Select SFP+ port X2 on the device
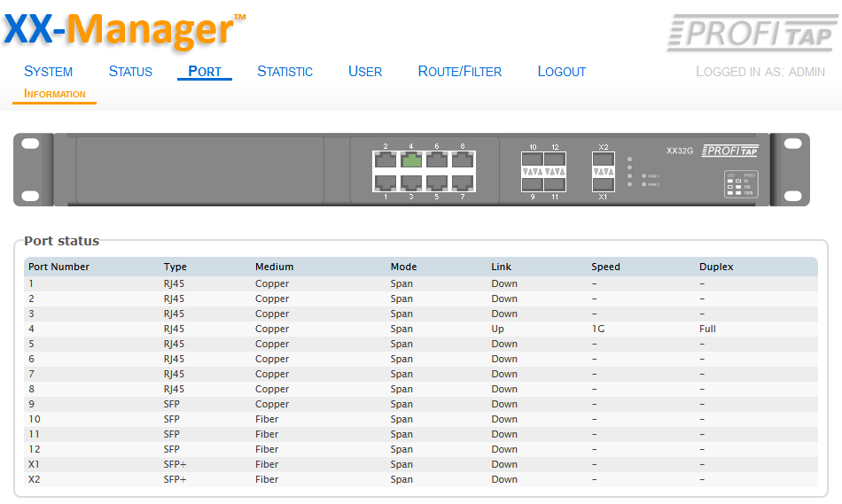The width and height of the screenshot is (842, 504). tap(603, 159)
